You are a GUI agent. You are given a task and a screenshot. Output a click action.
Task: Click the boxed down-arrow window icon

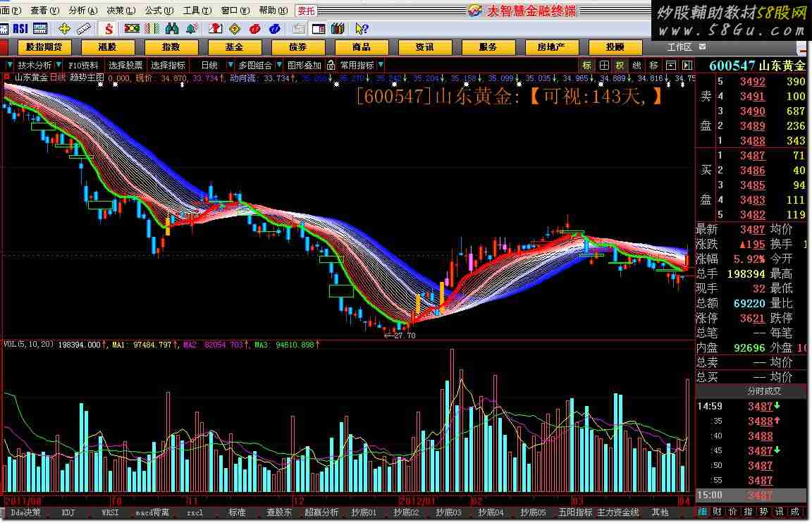click(670, 66)
